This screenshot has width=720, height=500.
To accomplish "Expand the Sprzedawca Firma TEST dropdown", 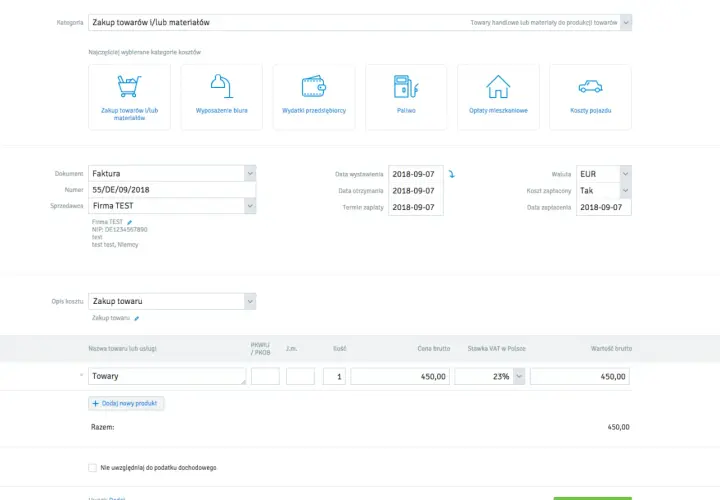I will coord(250,206).
